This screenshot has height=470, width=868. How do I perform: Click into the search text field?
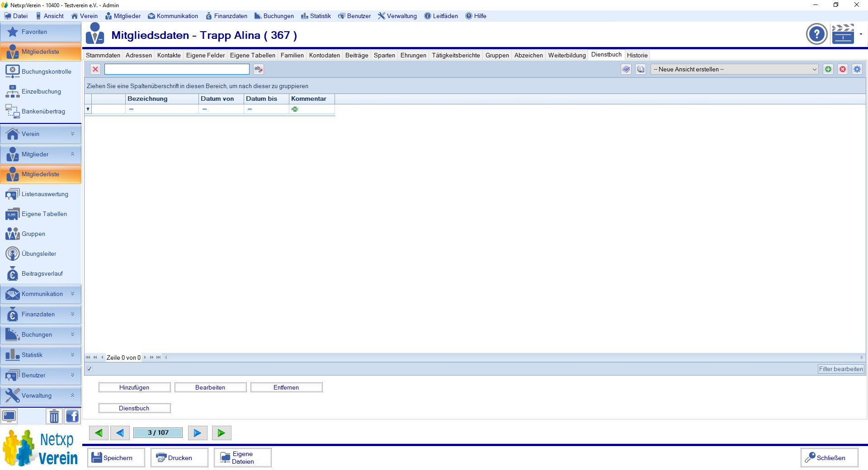(177, 69)
